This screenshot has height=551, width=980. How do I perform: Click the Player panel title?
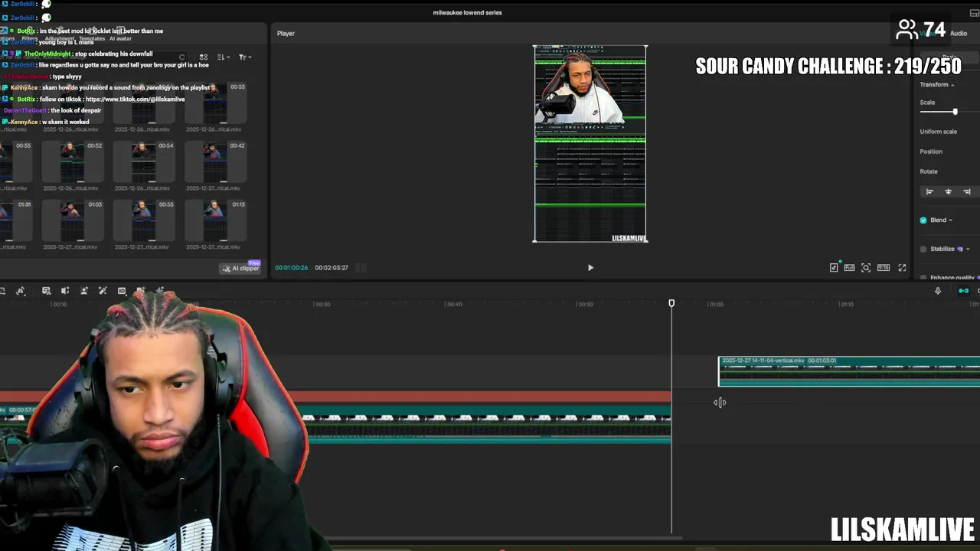coord(286,34)
